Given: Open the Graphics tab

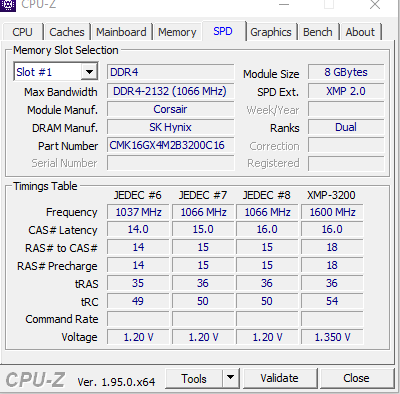Looking at the screenshot, I should tap(271, 32).
